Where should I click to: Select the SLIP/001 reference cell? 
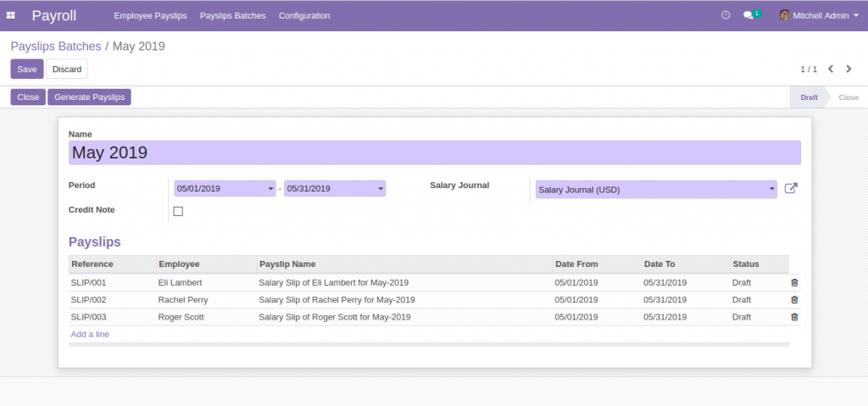tap(113, 282)
